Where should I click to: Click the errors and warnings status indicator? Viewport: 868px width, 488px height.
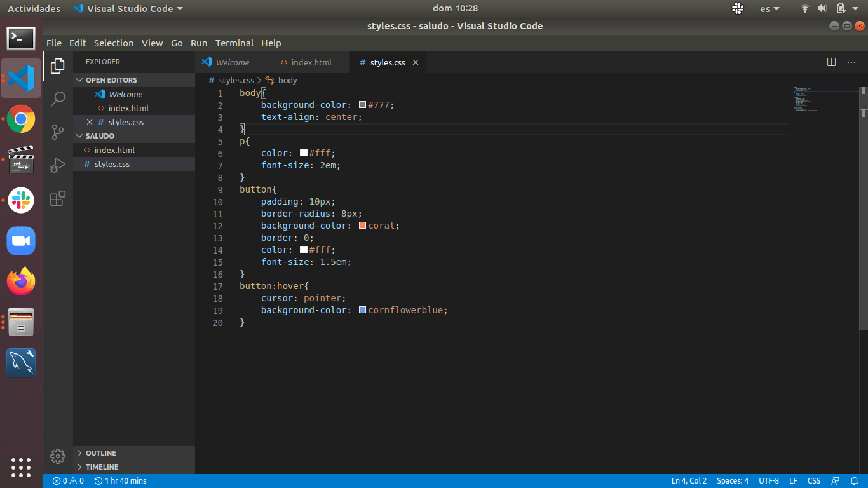68,481
